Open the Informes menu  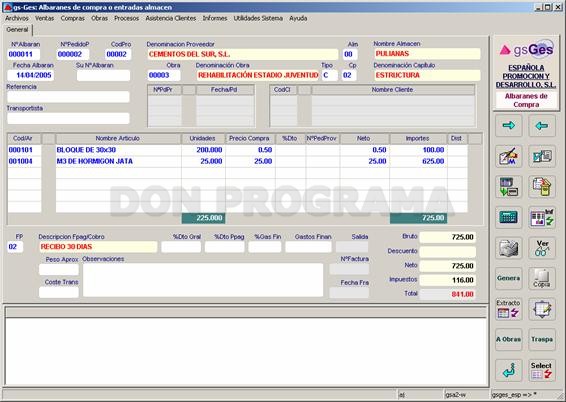coord(215,18)
